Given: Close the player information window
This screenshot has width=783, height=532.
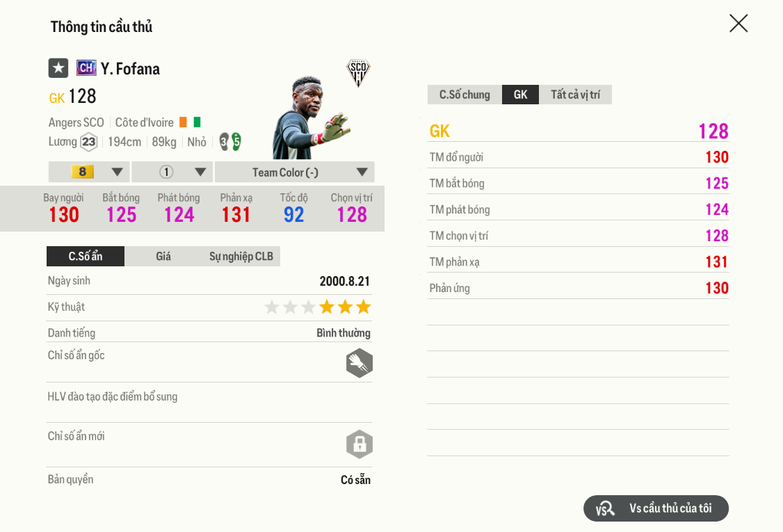Looking at the screenshot, I should click(x=738, y=24).
